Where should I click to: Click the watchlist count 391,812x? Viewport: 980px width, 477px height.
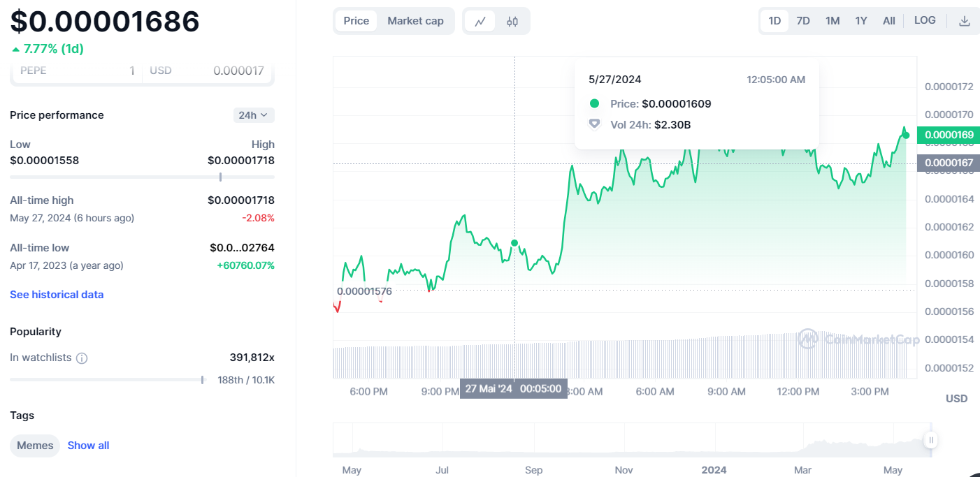click(x=252, y=358)
